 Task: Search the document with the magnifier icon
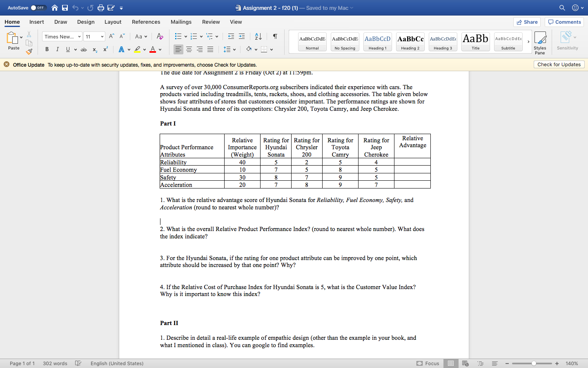pyautogui.click(x=562, y=8)
